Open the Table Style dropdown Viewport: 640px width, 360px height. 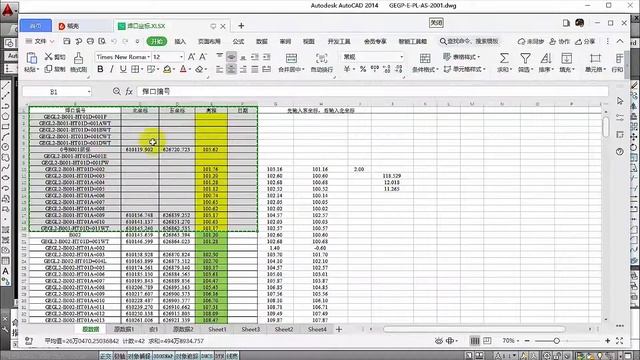(x=462, y=57)
